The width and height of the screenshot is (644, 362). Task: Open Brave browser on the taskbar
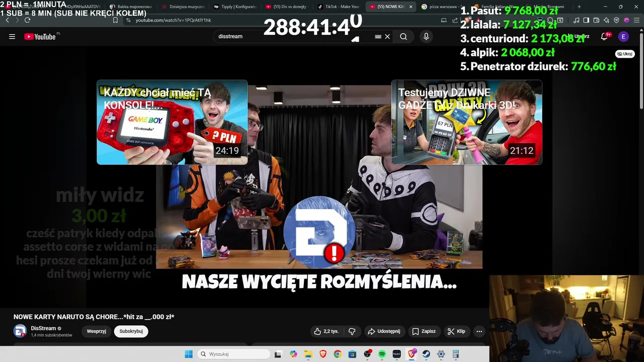[323, 354]
